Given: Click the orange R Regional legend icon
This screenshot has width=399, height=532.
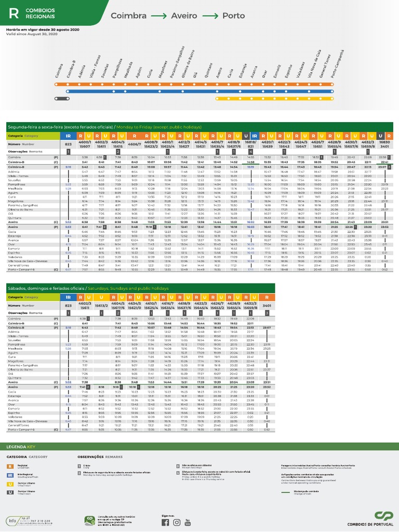Looking at the screenshot, I should (10, 467).
